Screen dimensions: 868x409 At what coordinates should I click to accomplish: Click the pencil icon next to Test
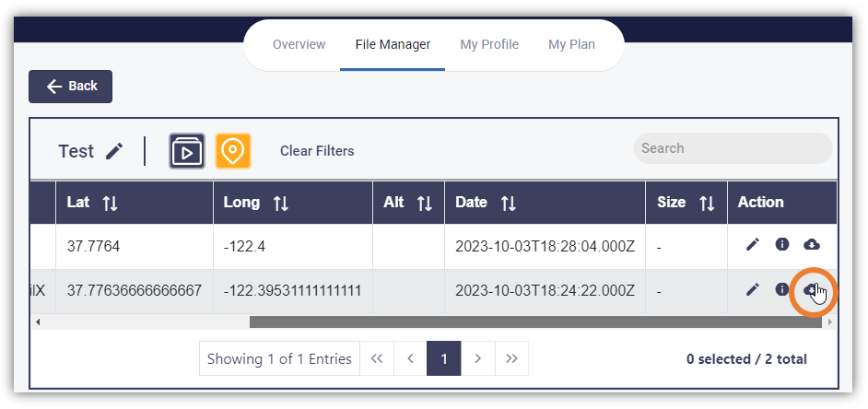[114, 151]
